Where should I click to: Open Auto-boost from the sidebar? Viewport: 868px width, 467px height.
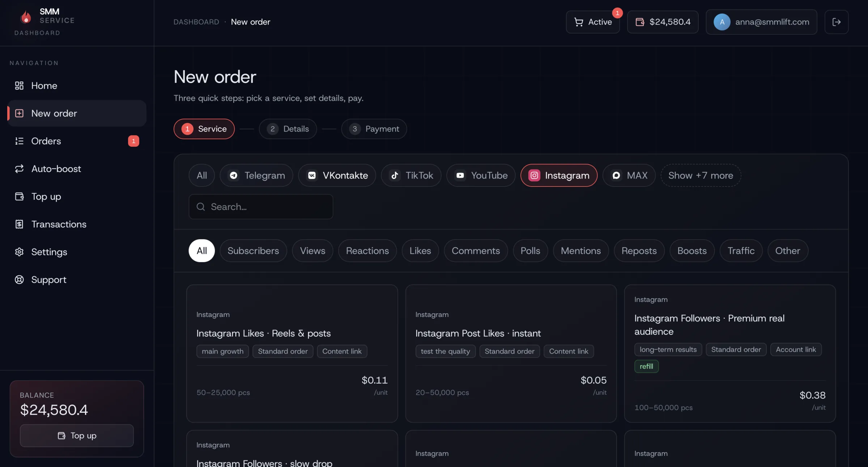(56, 169)
